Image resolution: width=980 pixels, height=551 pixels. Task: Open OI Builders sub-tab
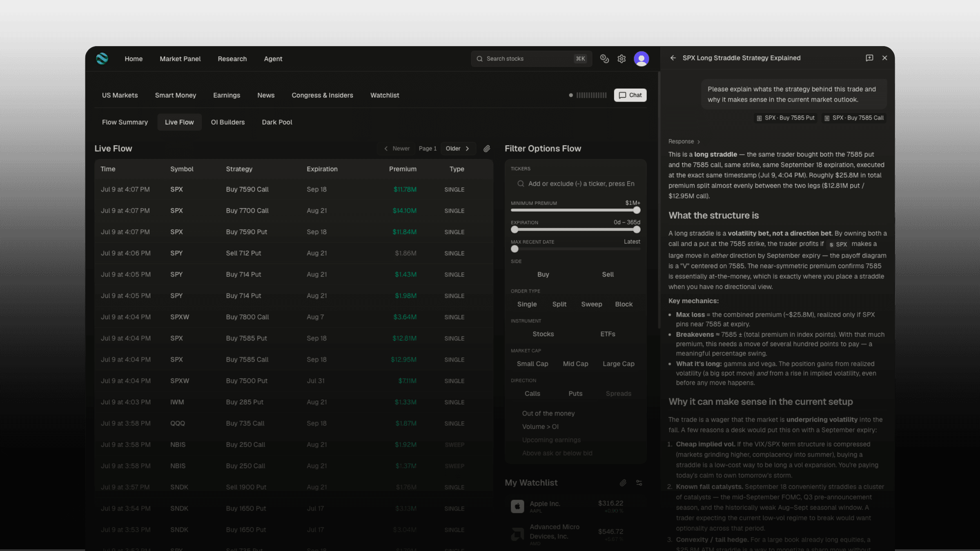(x=228, y=122)
